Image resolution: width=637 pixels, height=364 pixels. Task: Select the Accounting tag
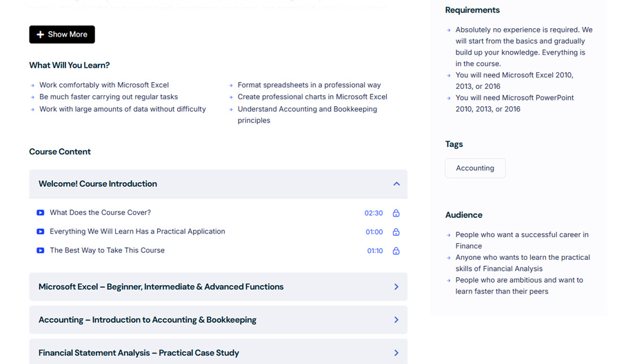point(475,168)
